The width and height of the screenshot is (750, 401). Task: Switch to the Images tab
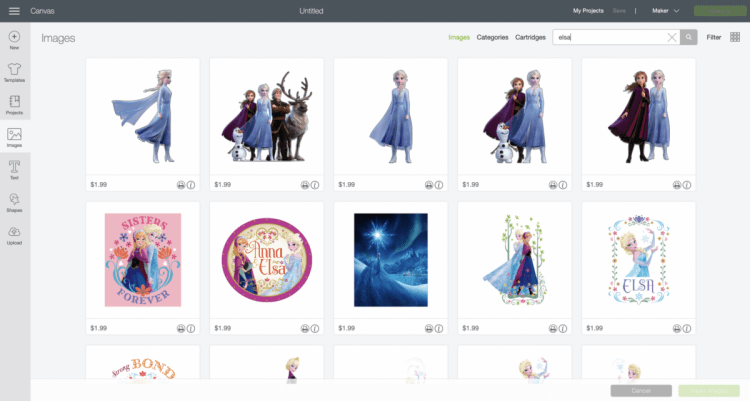coord(459,37)
